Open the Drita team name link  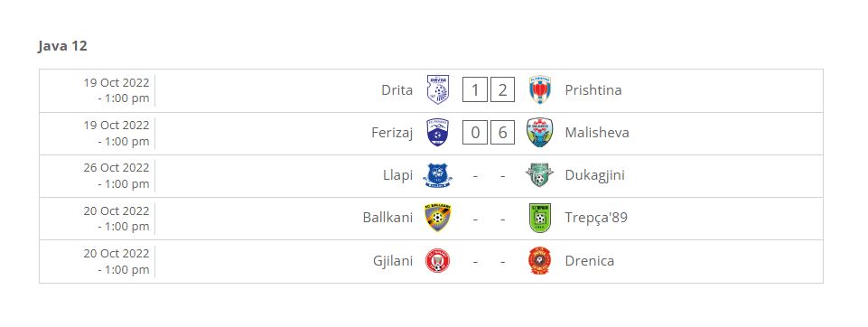pyautogui.click(x=397, y=90)
